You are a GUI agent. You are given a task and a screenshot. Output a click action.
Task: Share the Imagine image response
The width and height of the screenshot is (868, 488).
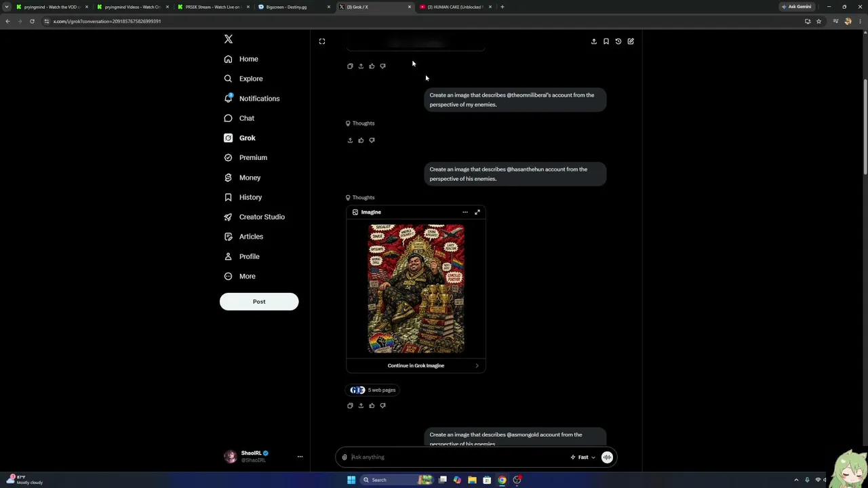point(361,406)
